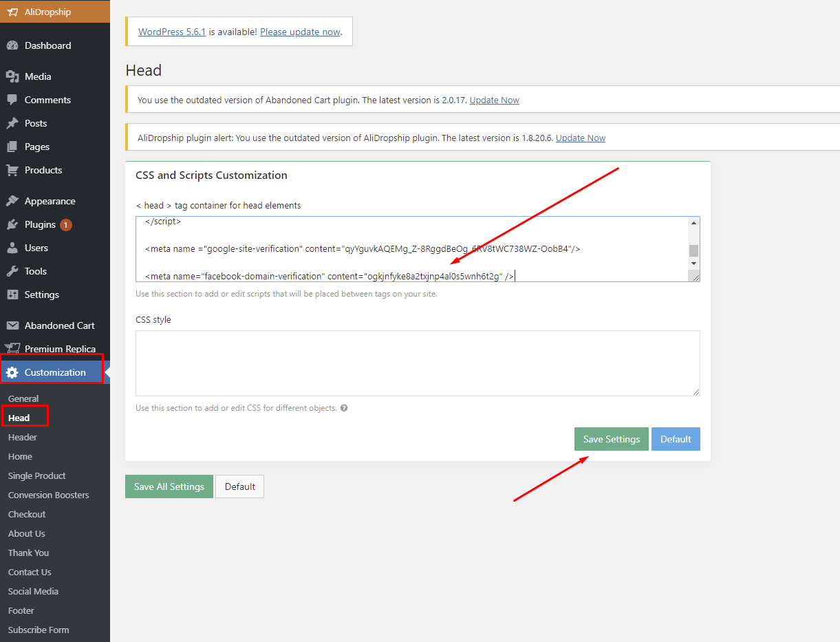The image size is (840, 642).
Task: Go to Single Product customization
Action: pyautogui.click(x=37, y=475)
